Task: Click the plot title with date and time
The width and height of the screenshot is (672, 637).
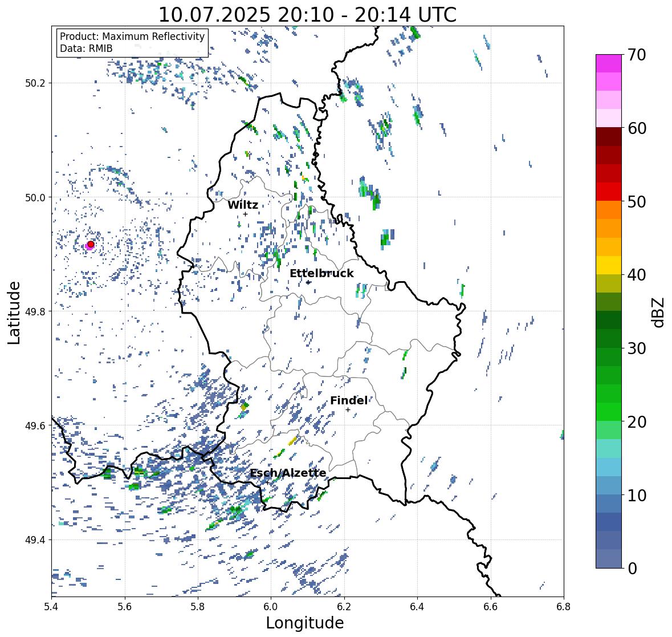Action: [x=307, y=15]
